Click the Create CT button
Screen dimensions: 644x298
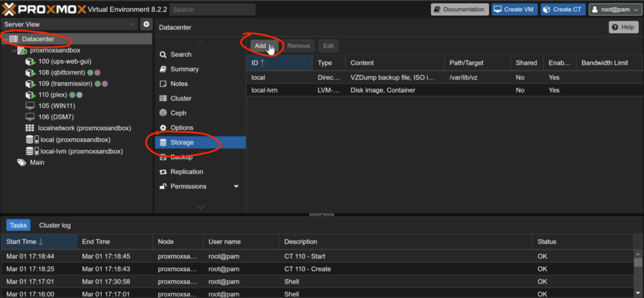(x=563, y=9)
